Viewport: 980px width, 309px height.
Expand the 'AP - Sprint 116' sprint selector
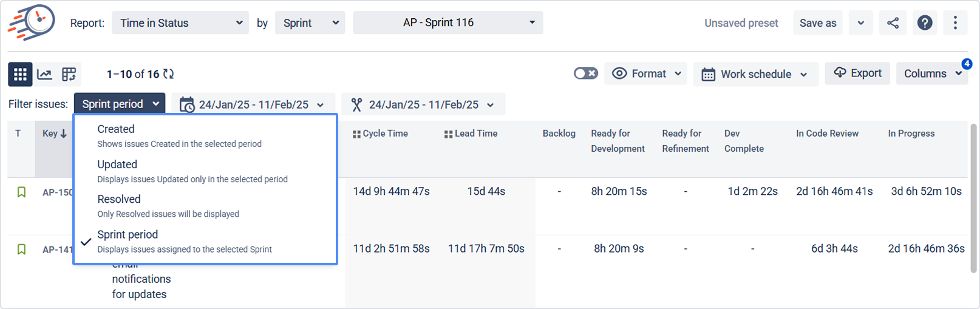pyautogui.click(x=447, y=23)
